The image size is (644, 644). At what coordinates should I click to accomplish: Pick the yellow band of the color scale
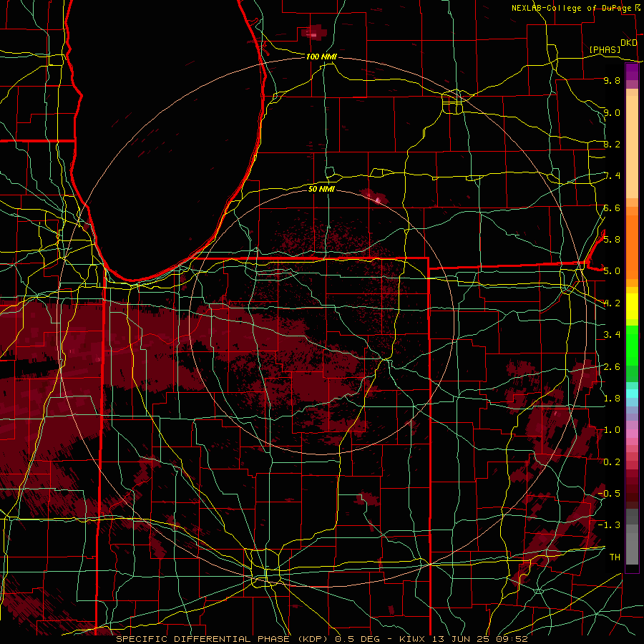point(632,306)
